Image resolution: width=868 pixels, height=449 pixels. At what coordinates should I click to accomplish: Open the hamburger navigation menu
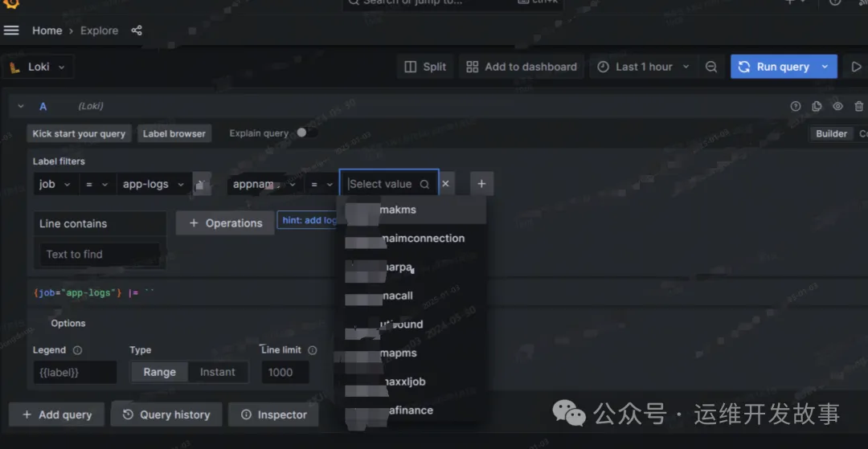point(11,31)
